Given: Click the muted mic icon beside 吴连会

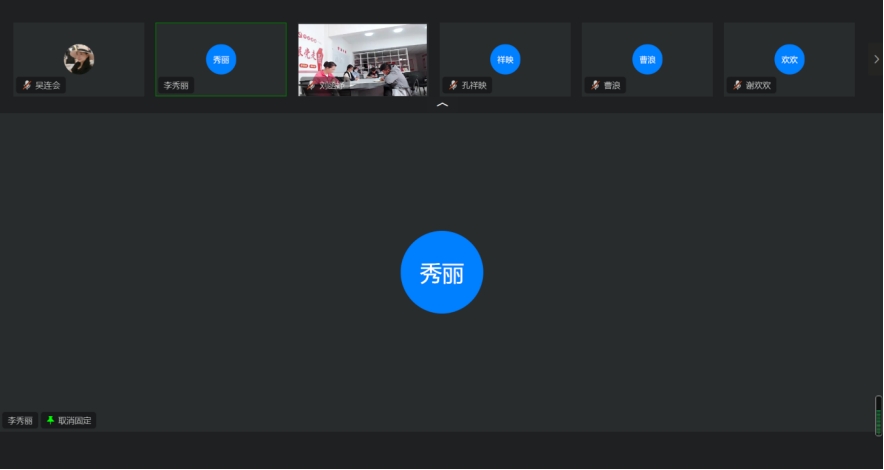Looking at the screenshot, I should pos(27,86).
